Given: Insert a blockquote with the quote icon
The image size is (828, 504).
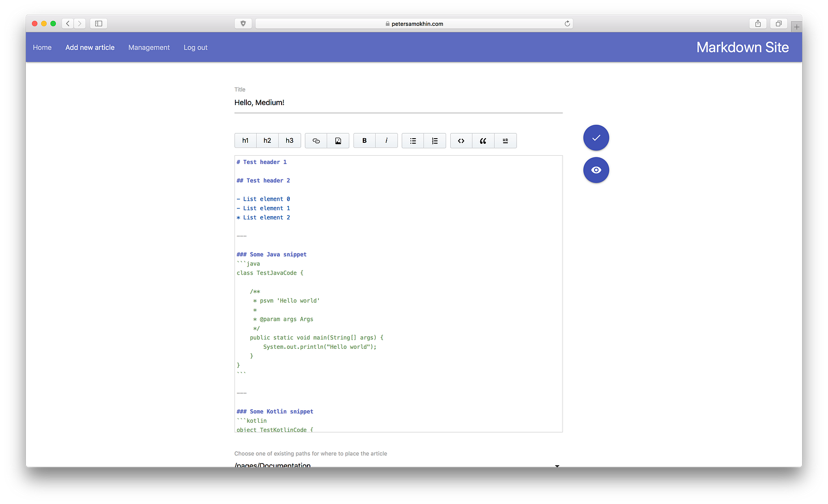Looking at the screenshot, I should 483,141.
